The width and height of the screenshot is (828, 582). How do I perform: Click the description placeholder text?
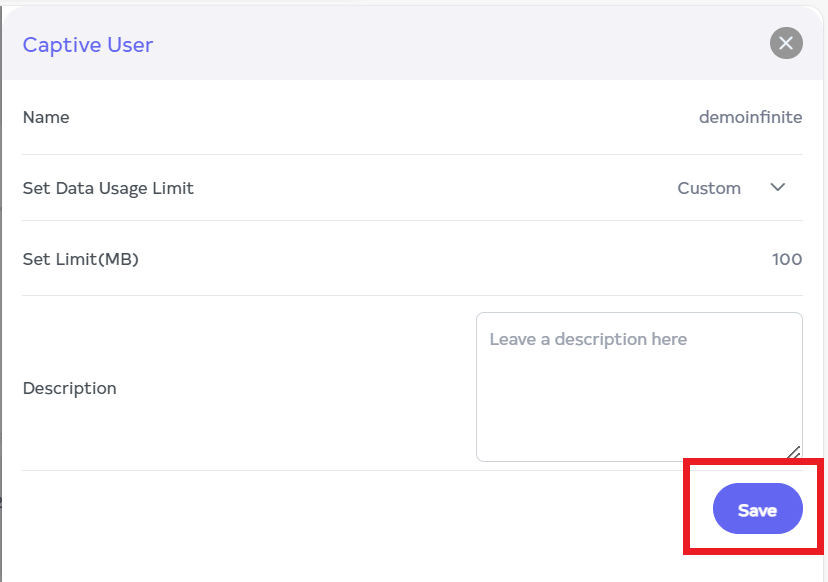(588, 340)
